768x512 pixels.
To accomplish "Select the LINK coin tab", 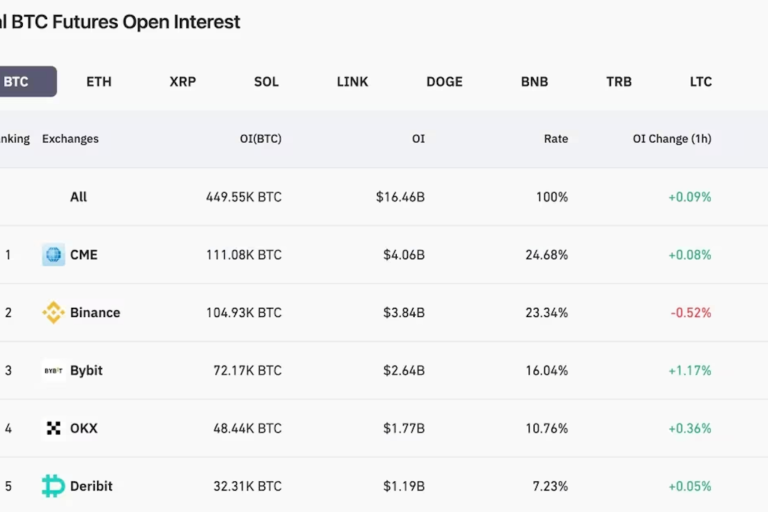I will [352, 82].
